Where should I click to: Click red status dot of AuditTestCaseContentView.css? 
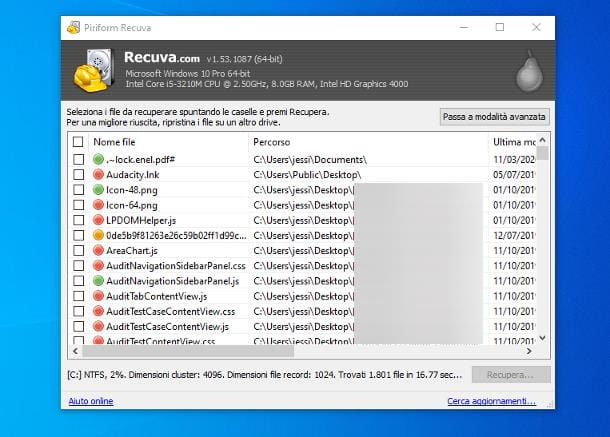click(98, 311)
